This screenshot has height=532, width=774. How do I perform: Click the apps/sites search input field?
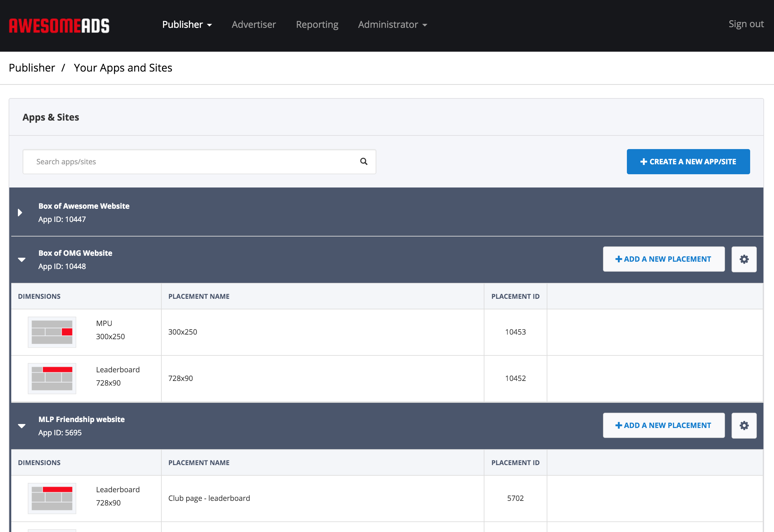click(200, 162)
